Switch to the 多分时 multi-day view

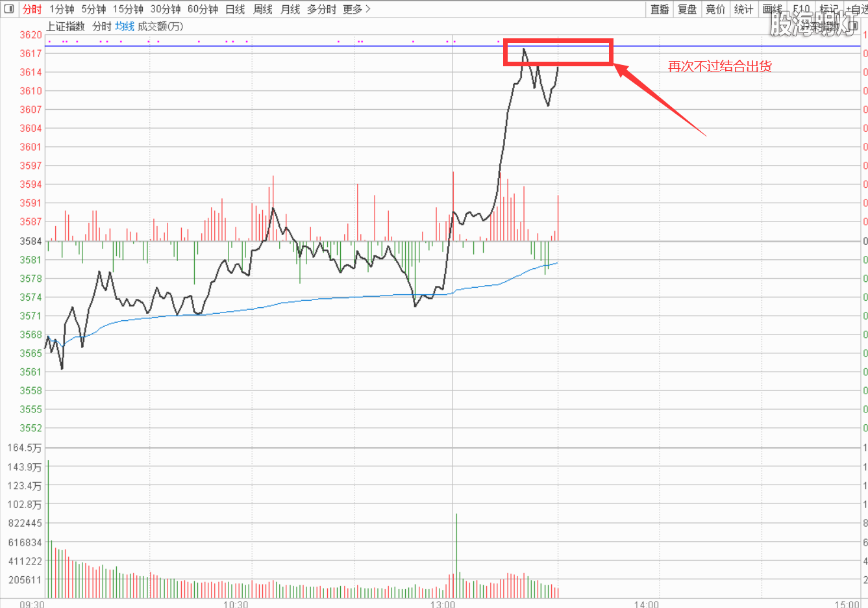(x=321, y=9)
